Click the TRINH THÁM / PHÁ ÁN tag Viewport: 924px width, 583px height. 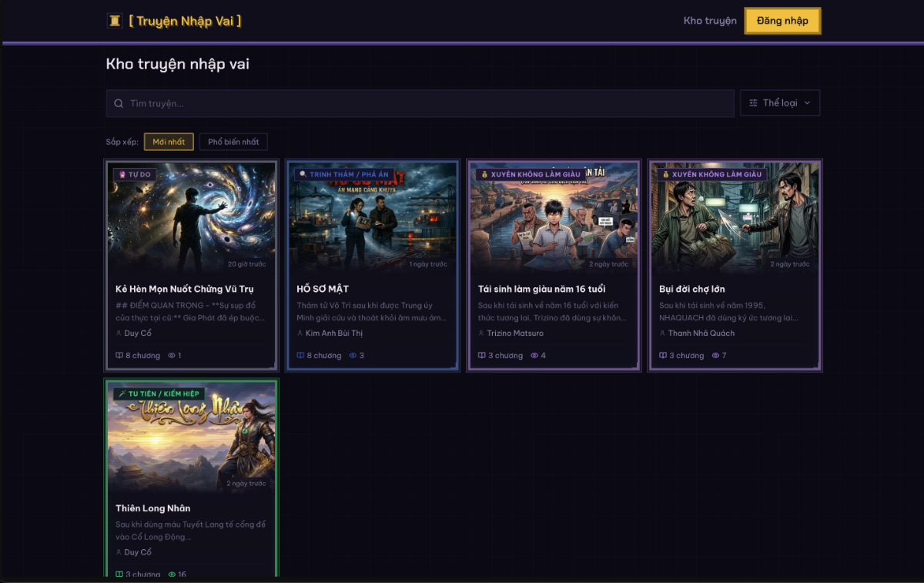click(x=344, y=175)
